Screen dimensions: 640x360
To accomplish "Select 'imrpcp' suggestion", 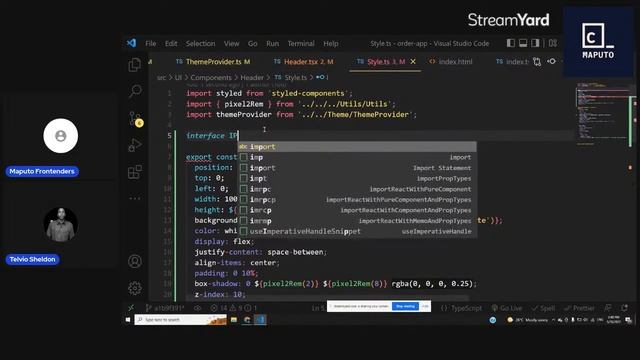I will 357,200.
